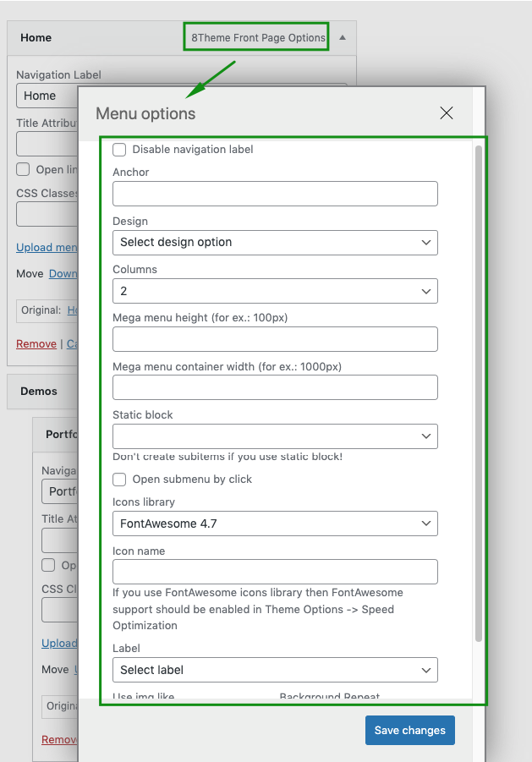Image resolution: width=532 pixels, height=762 pixels.
Task: Click the Mega menu container width field
Action: point(275,387)
